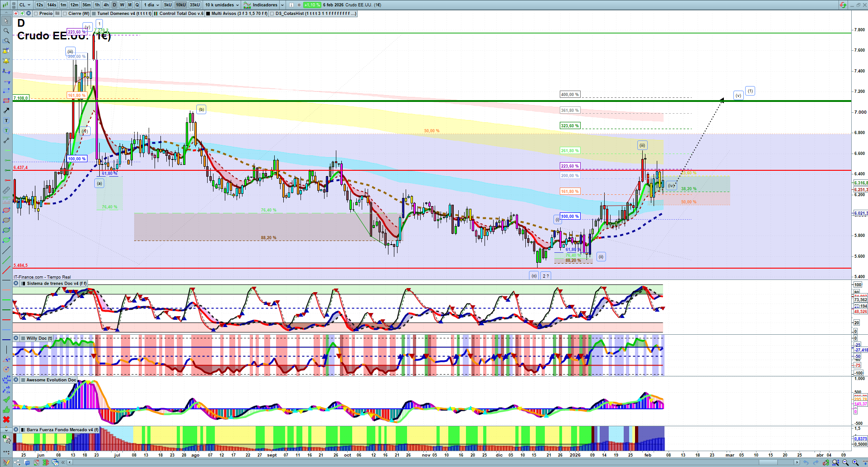Image resolution: width=868 pixels, height=467 pixels.
Task: Select the red ellipse drawing tool
Action: click(x=6, y=210)
